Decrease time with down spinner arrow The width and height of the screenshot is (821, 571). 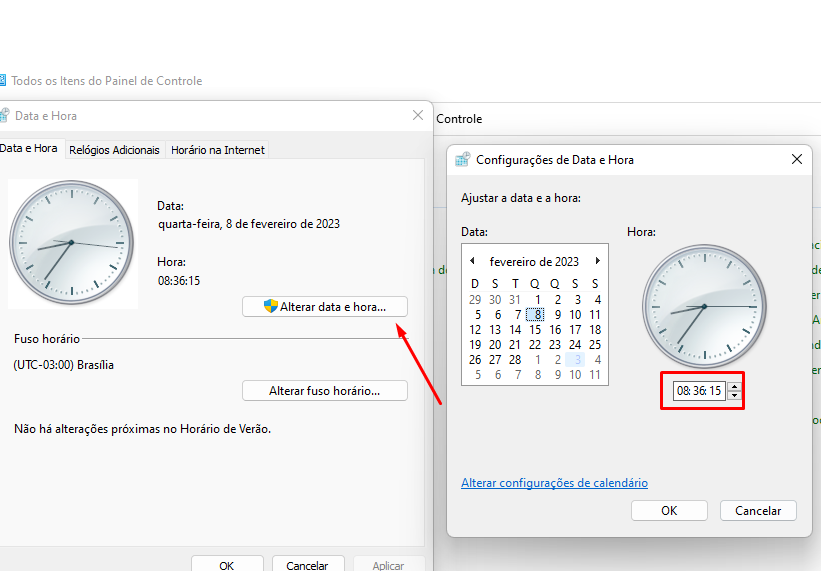coord(735,395)
